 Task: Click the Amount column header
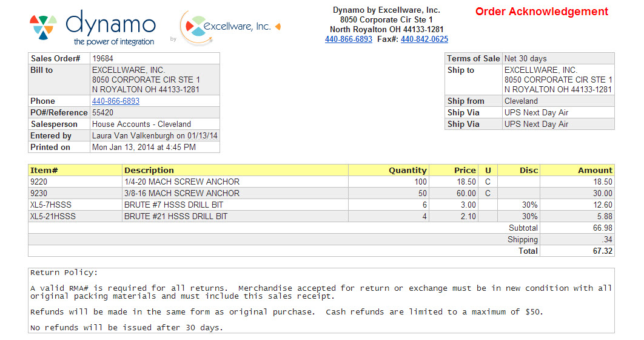pyautogui.click(x=594, y=171)
